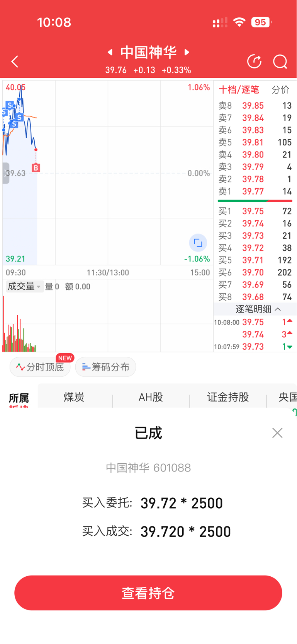Tap the battery indicator showing 95
The width and height of the screenshot is (297, 644).
(x=261, y=22)
